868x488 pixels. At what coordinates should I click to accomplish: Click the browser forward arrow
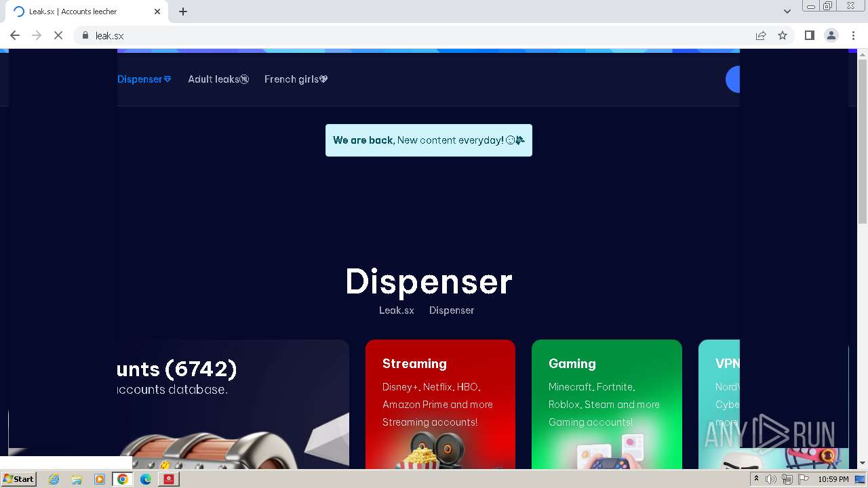[x=37, y=35]
